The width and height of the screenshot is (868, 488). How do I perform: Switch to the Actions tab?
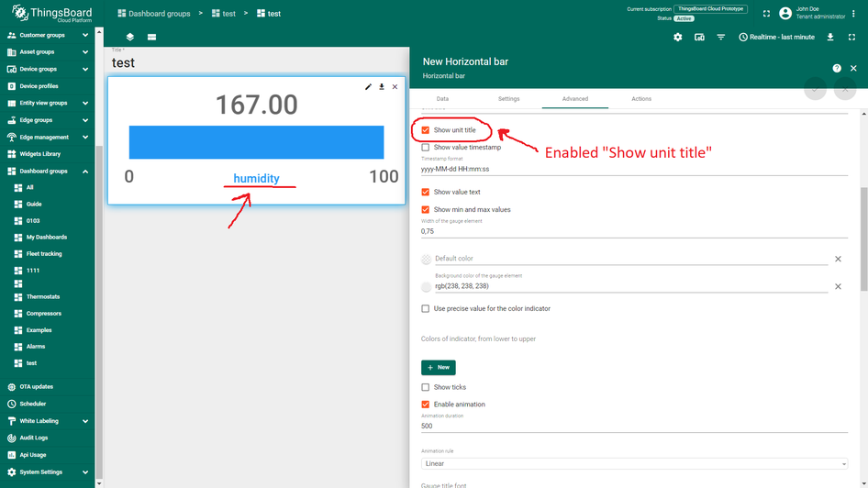tap(641, 98)
